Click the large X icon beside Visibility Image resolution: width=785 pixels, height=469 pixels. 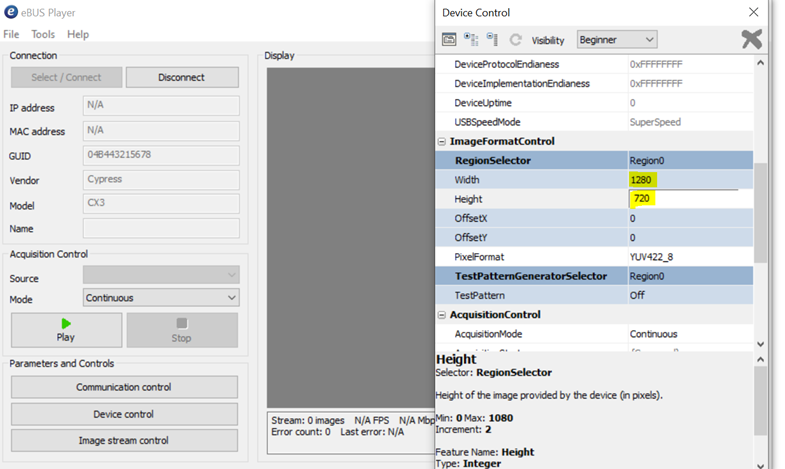751,39
